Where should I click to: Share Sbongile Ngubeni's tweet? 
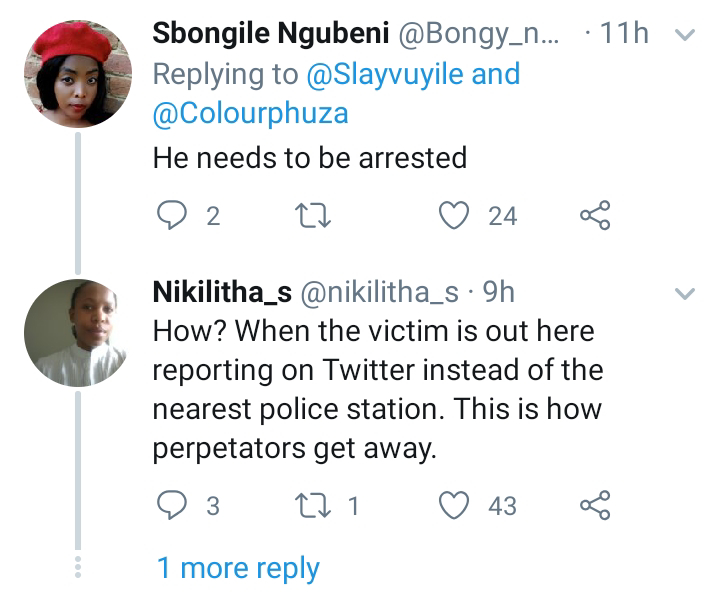(595, 214)
